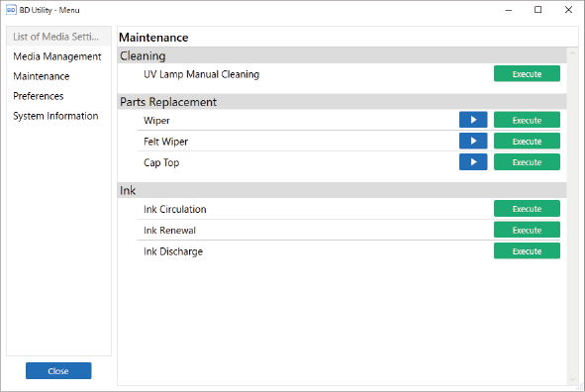Image resolution: width=585 pixels, height=392 pixels.
Task: Click the scrollbar down arrow
Action: [x=572, y=380]
